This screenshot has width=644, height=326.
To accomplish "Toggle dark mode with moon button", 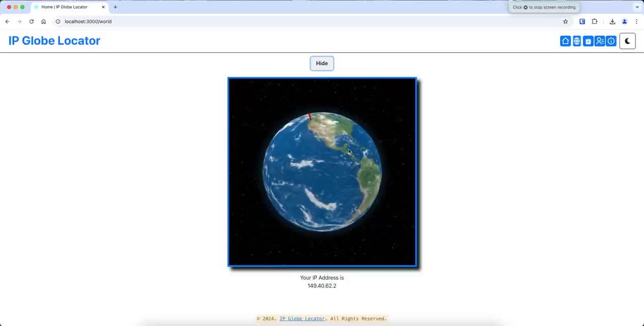I will pyautogui.click(x=627, y=41).
